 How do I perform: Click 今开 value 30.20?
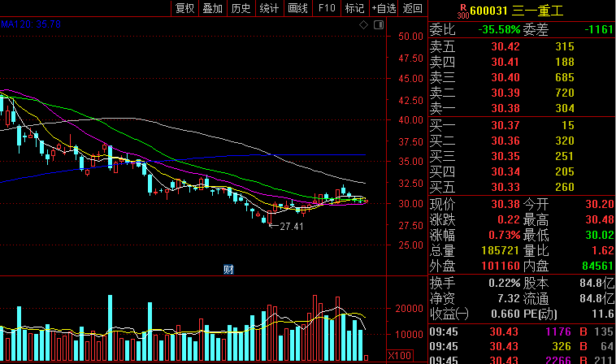600,204
